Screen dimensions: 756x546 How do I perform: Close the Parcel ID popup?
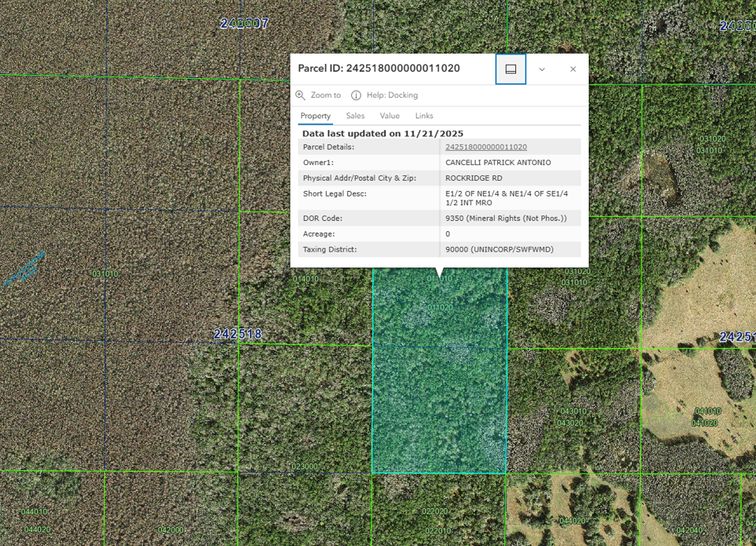(573, 69)
